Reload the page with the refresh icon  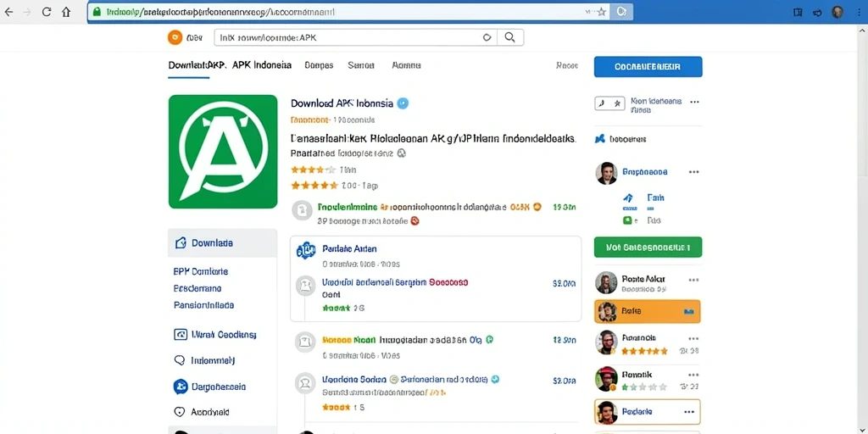tap(47, 12)
